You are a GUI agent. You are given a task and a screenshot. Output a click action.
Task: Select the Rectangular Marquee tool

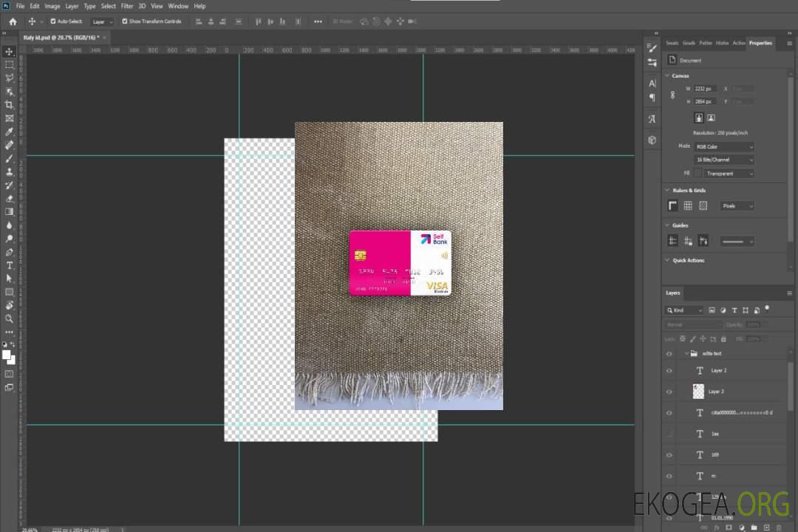(10, 64)
